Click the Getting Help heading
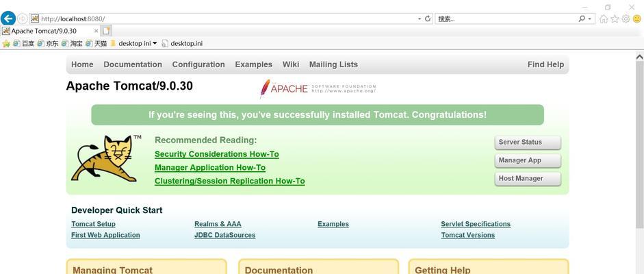The image size is (644, 274). (442, 270)
